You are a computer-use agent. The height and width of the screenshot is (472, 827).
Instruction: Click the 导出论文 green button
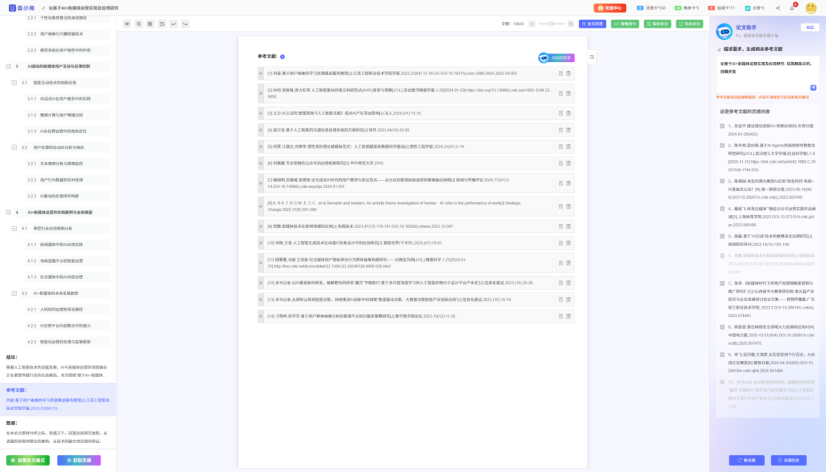[x=689, y=24]
